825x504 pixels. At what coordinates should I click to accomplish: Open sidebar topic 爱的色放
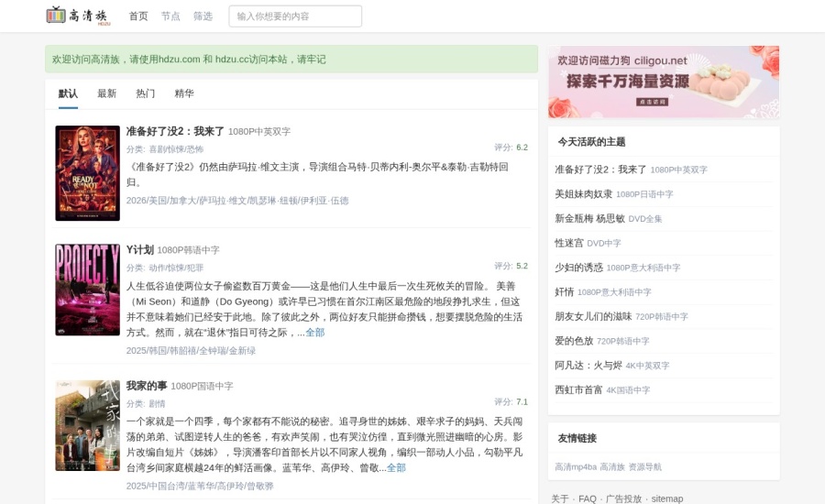pyautogui.click(x=574, y=341)
